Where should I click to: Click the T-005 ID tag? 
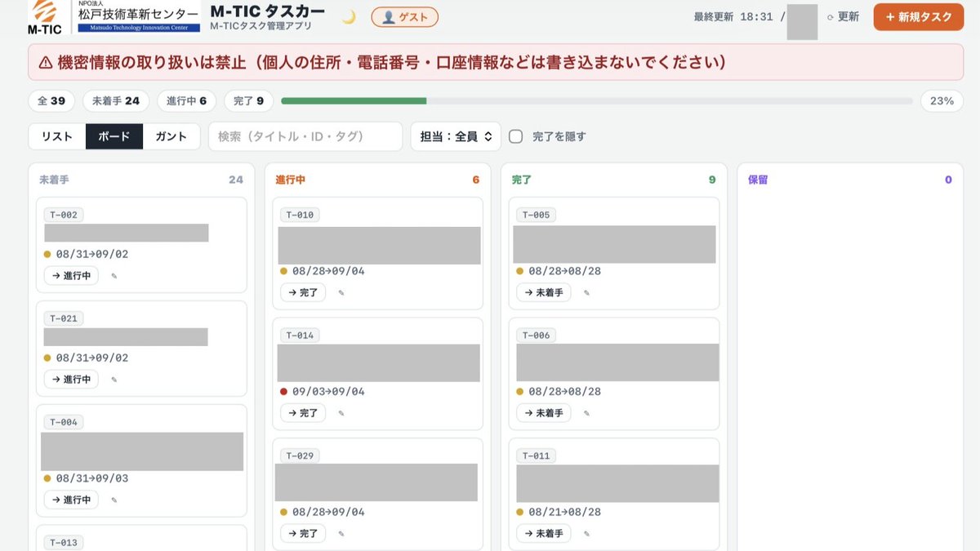(536, 215)
